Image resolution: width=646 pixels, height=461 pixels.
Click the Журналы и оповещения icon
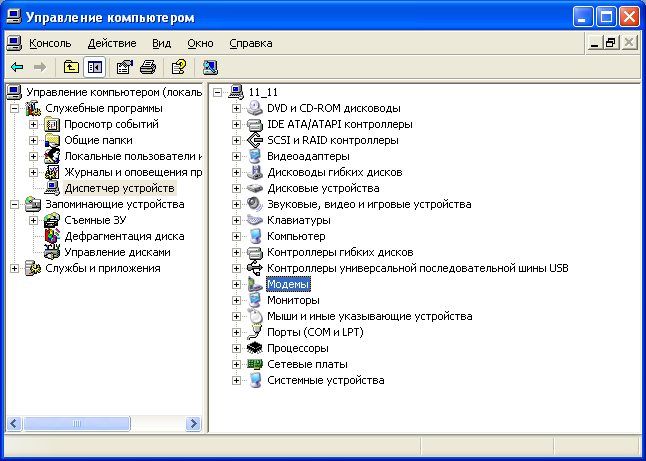point(52,173)
